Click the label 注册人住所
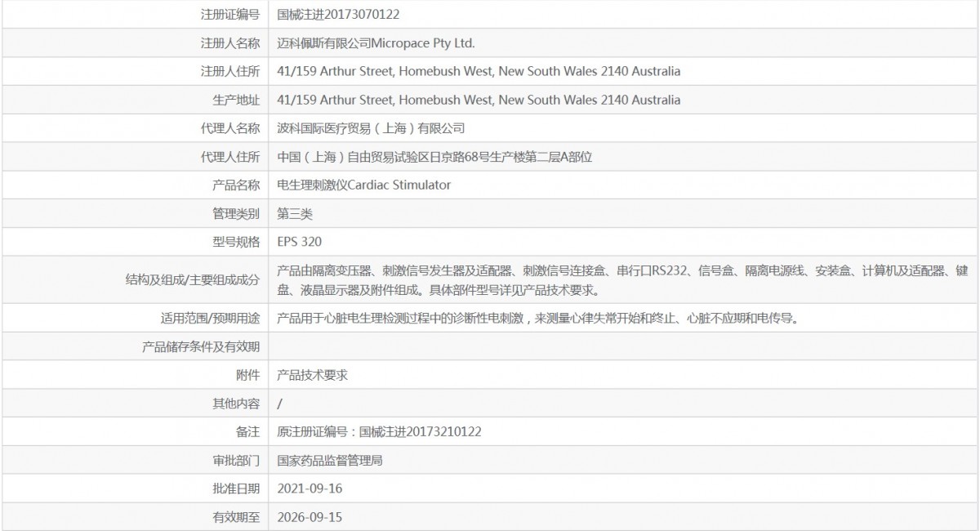The width and height of the screenshot is (980, 531). (230, 71)
